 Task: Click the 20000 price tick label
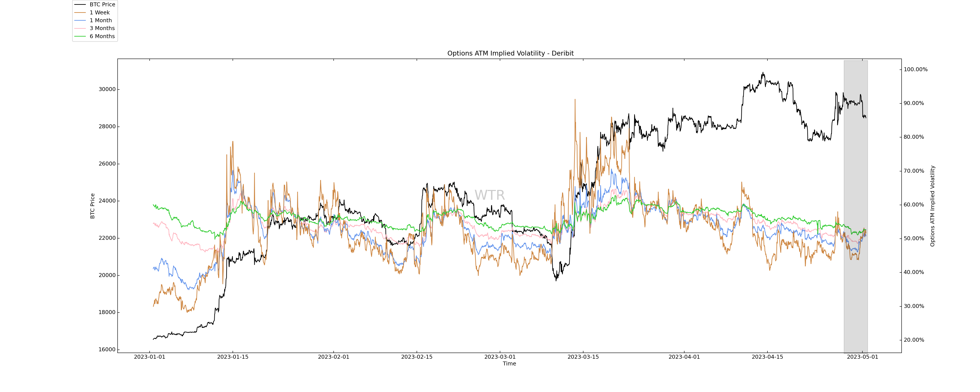point(107,275)
